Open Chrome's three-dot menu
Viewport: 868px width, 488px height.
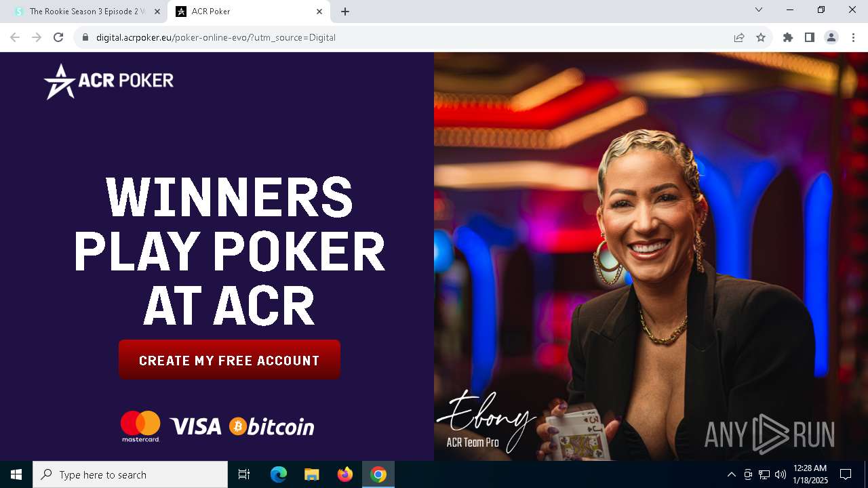coord(854,37)
